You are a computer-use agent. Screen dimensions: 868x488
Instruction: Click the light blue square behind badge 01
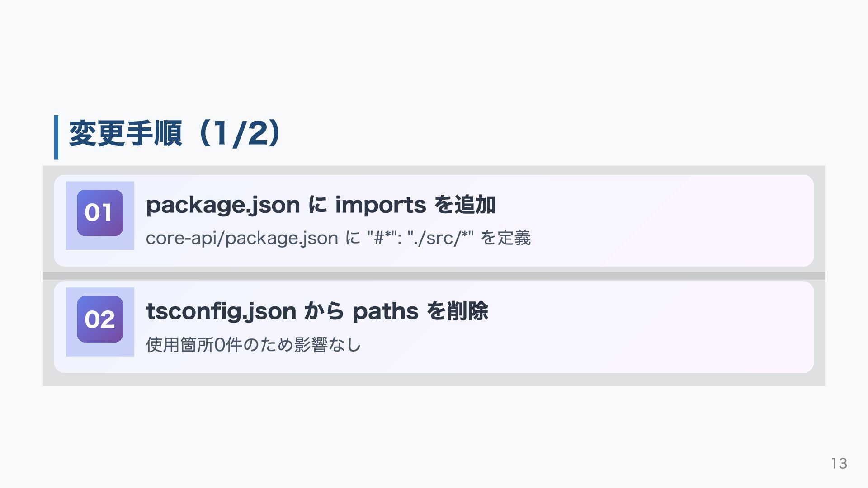(x=71, y=243)
